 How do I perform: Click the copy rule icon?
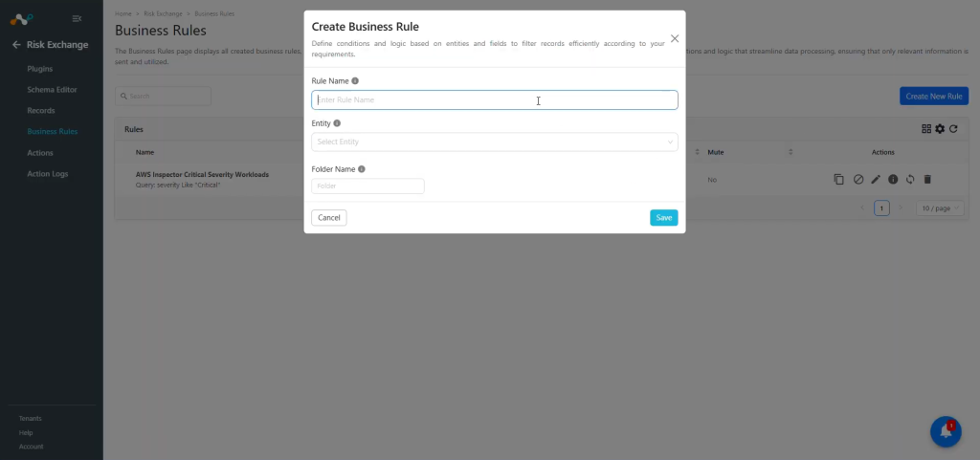pyautogui.click(x=838, y=180)
